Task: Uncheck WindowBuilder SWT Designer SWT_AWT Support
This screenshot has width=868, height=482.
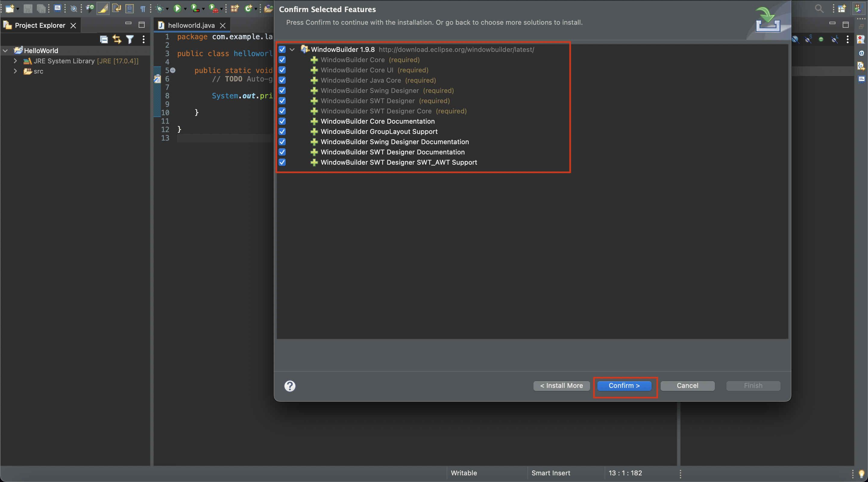Action: click(282, 162)
